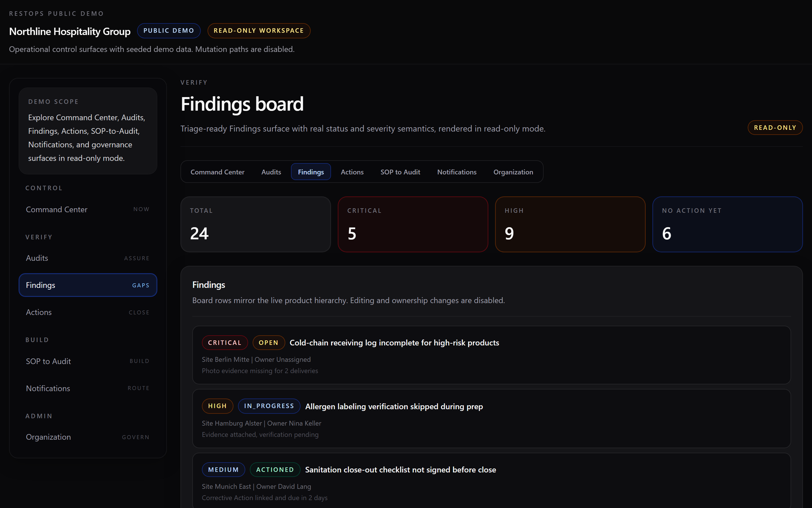This screenshot has width=812, height=508.
Task: Switch to the Audits tab
Action: pos(271,172)
